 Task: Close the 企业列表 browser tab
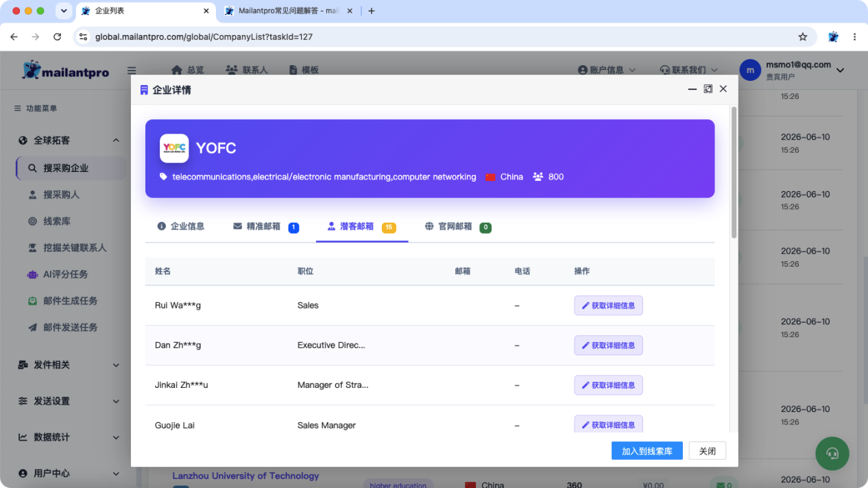pyautogui.click(x=206, y=11)
